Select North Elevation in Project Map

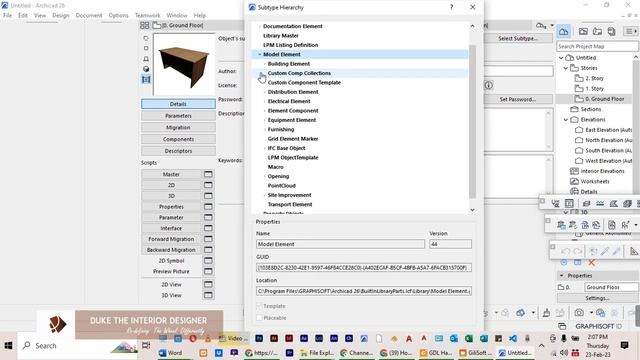[x=608, y=140]
